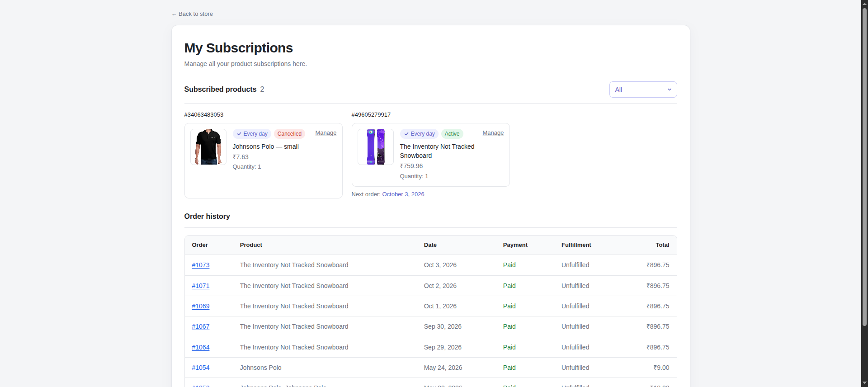Go back via 'Back to store' link
This screenshot has height=387, width=868.
[x=192, y=14]
